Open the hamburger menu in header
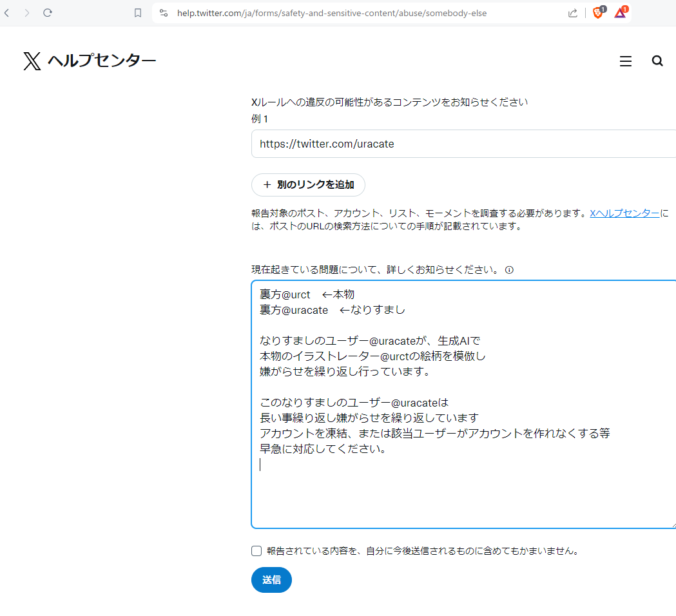Viewport: 676px width, 616px height. pyautogui.click(x=626, y=61)
